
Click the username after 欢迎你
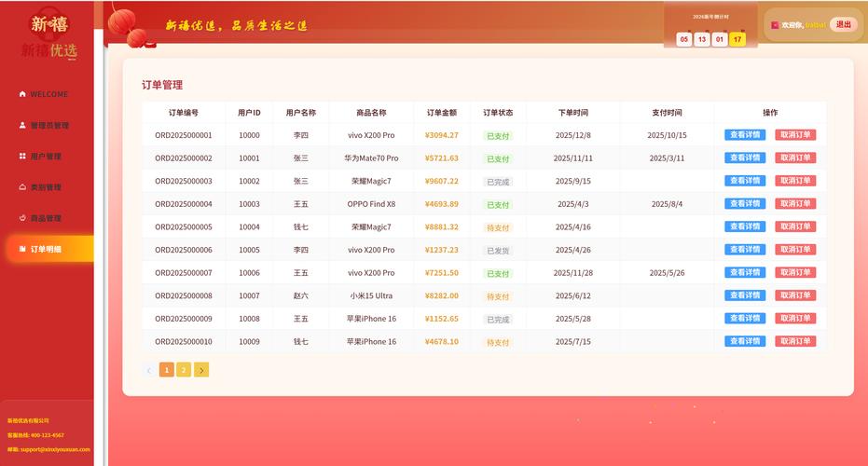click(816, 25)
